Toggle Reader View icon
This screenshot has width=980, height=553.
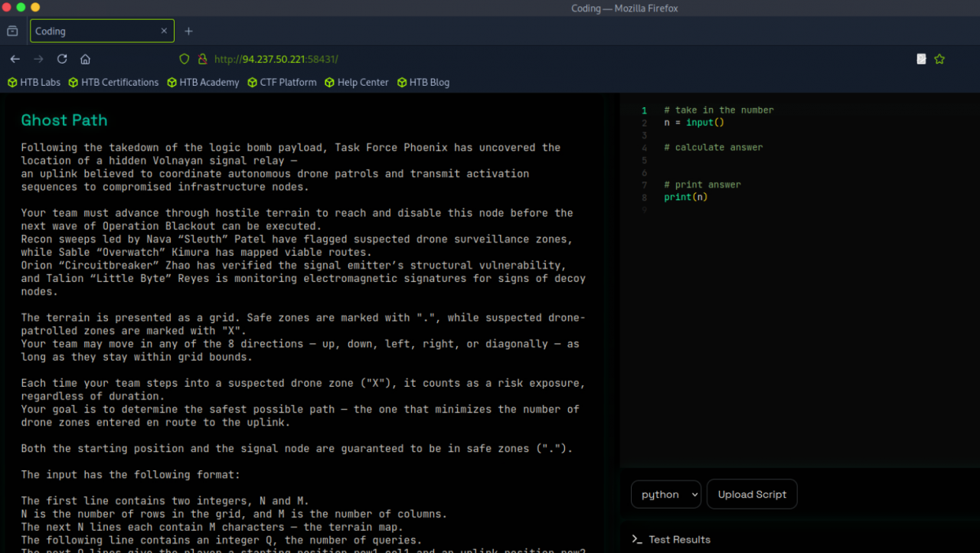[921, 59]
